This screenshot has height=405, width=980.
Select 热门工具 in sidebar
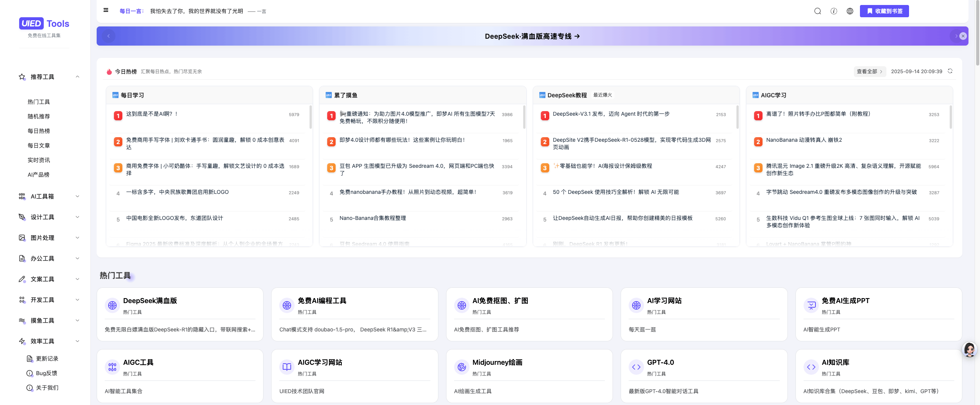39,102
